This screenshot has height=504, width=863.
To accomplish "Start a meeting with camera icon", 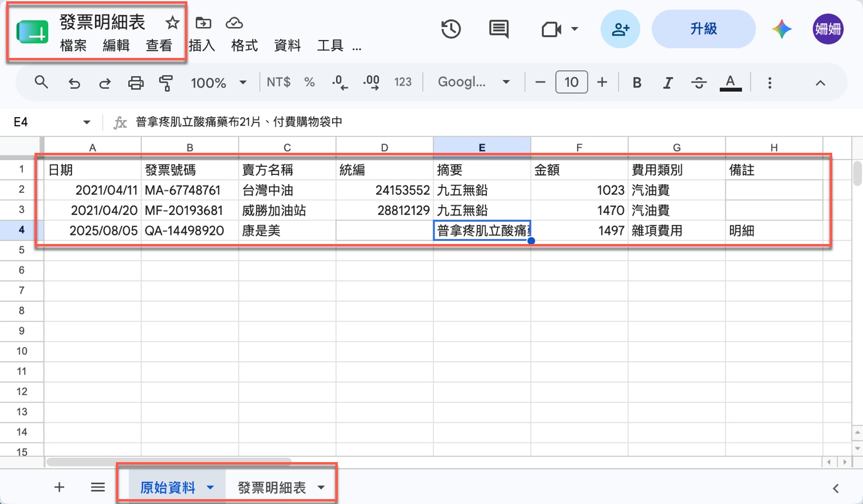I will point(552,29).
